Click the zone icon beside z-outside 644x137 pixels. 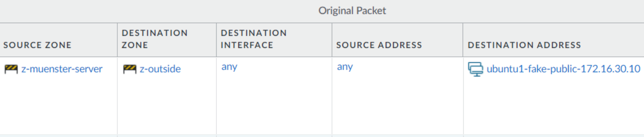pos(129,69)
